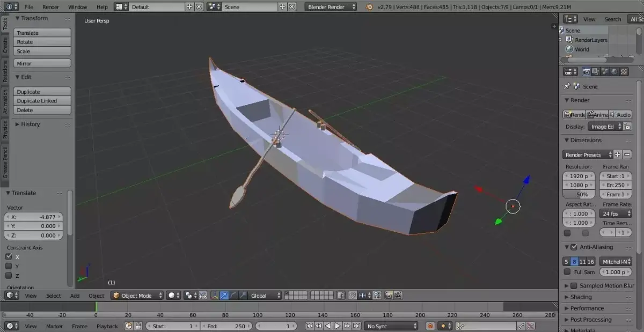The width and height of the screenshot is (644, 332).
Task: Open the Info editor type selector
Action: (11, 7)
